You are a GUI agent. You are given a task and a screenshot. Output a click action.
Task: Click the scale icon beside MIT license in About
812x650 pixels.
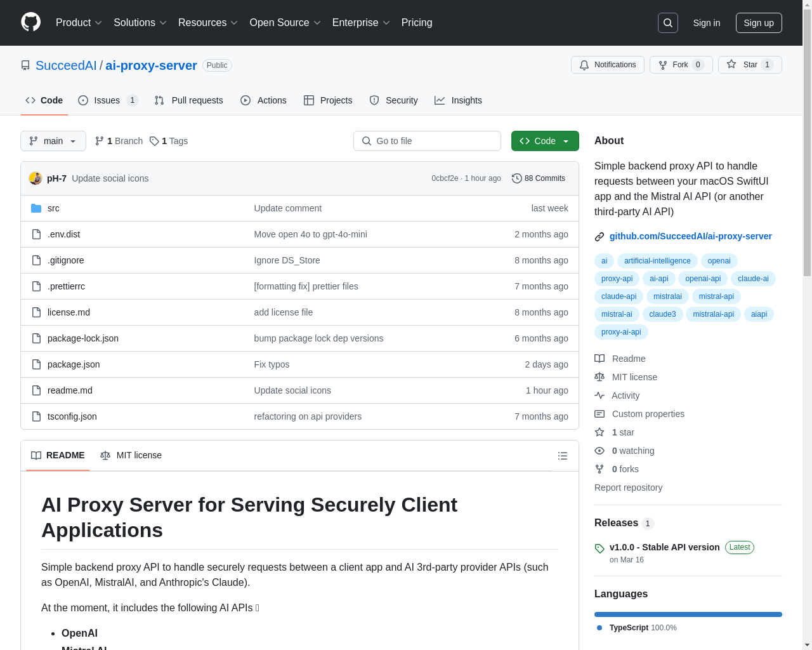click(599, 377)
